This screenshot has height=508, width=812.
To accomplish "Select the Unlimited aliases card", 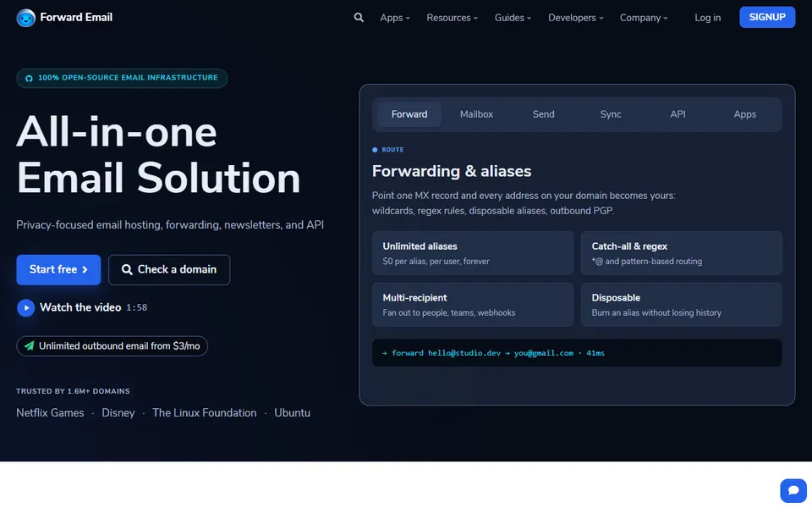I will pos(473,253).
